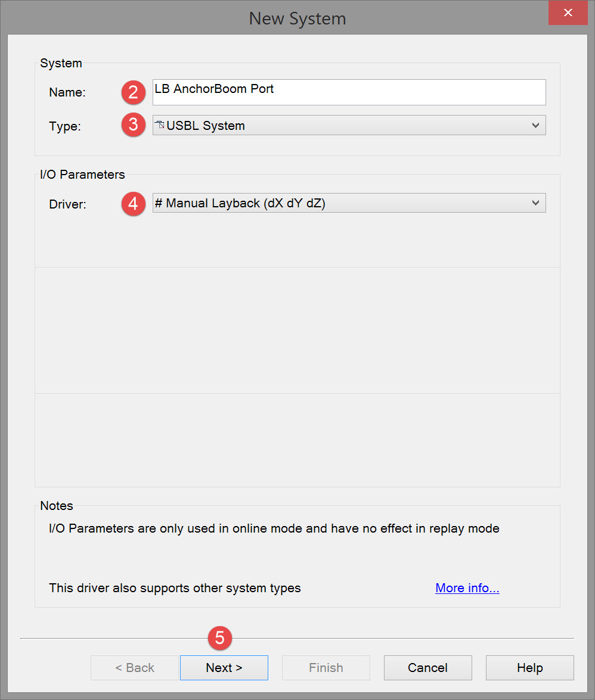Click the red step 4 marker
Screen dimensions: 595x700
tap(134, 204)
